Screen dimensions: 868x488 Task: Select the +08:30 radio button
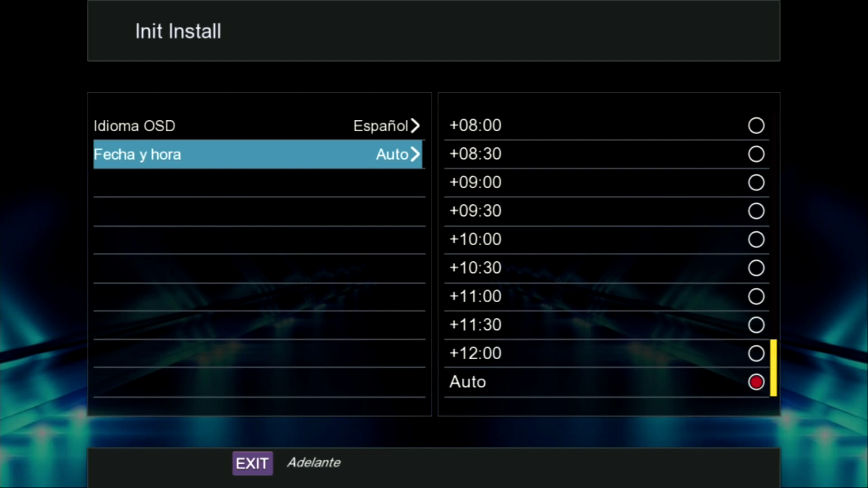pyautogui.click(x=756, y=154)
